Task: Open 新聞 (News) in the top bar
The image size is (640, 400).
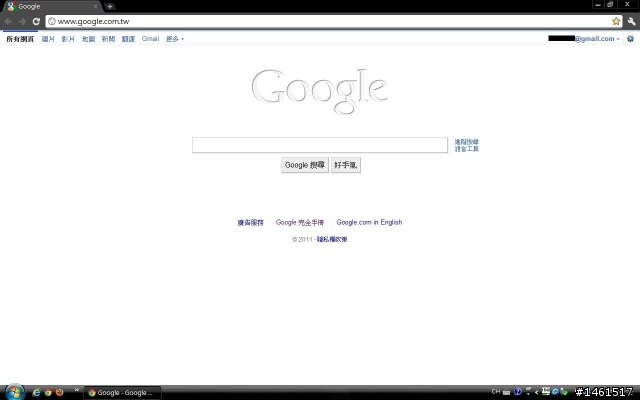Action: (108, 39)
